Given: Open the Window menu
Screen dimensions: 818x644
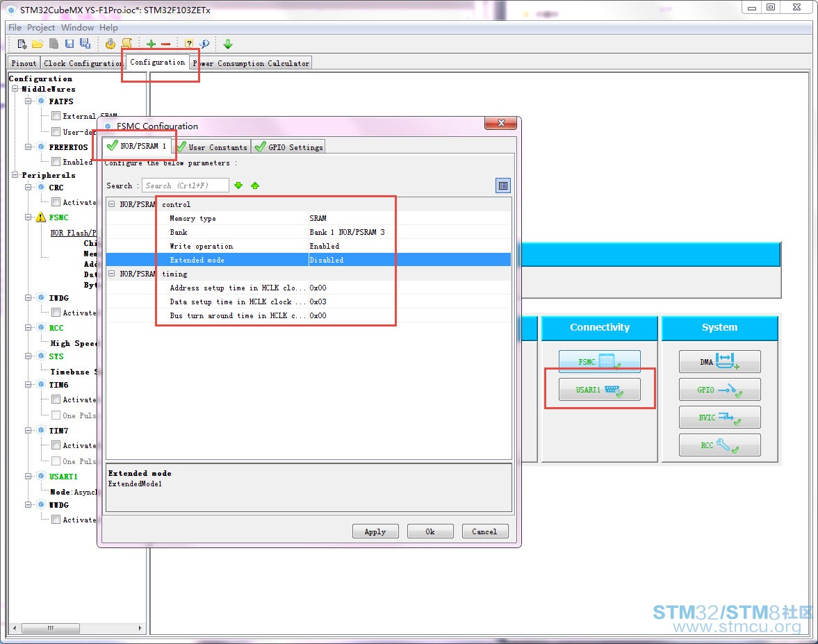Looking at the screenshot, I should click(77, 28).
